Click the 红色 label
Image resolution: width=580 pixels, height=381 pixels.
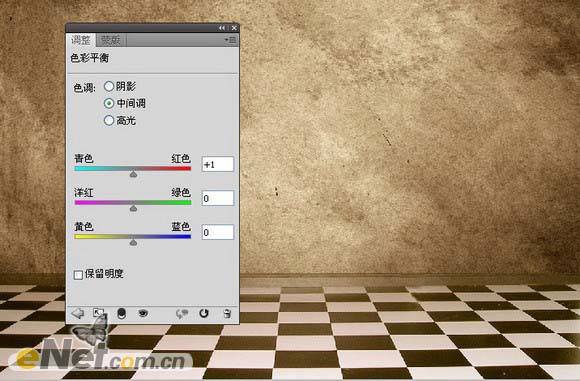tap(181, 159)
